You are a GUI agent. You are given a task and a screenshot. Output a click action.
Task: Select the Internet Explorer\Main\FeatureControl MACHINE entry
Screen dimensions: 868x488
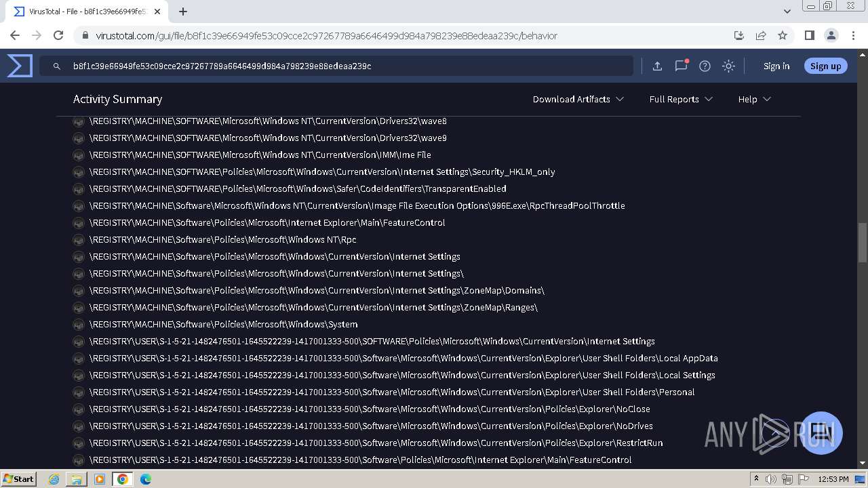[x=267, y=222]
